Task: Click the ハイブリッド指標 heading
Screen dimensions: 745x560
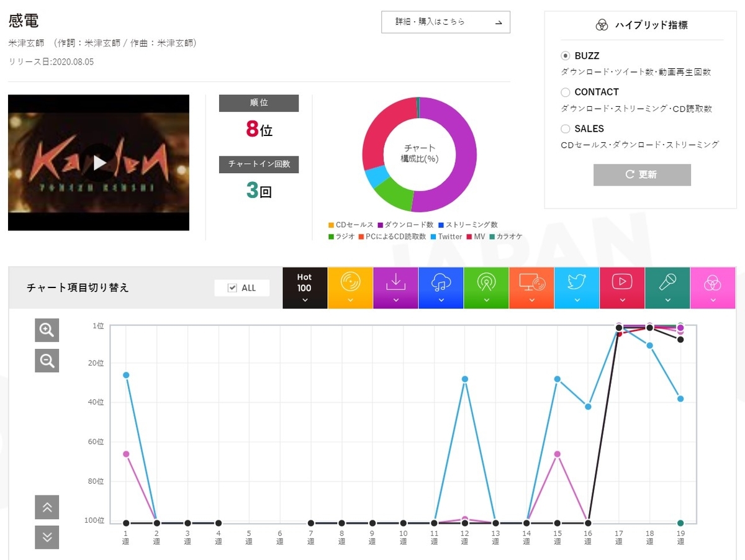Action: coord(651,25)
